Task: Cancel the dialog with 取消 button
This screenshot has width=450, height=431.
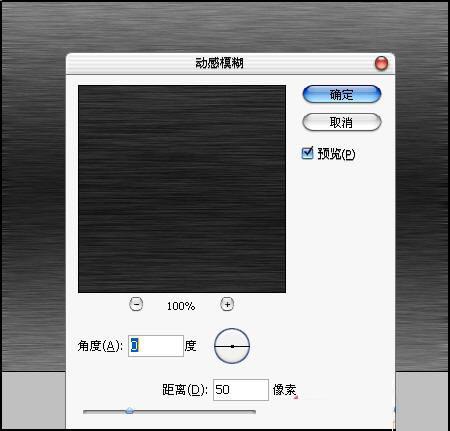Action: tap(342, 122)
